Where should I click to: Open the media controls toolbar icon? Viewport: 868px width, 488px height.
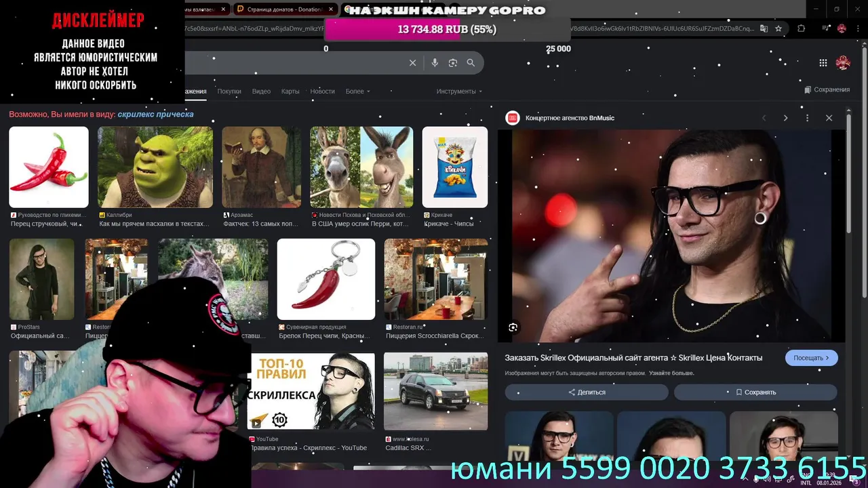826,28
